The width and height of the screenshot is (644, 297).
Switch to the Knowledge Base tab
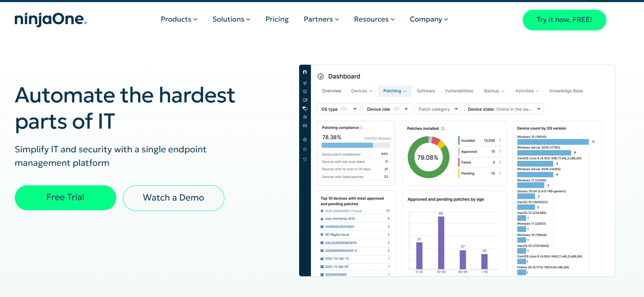tap(566, 91)
